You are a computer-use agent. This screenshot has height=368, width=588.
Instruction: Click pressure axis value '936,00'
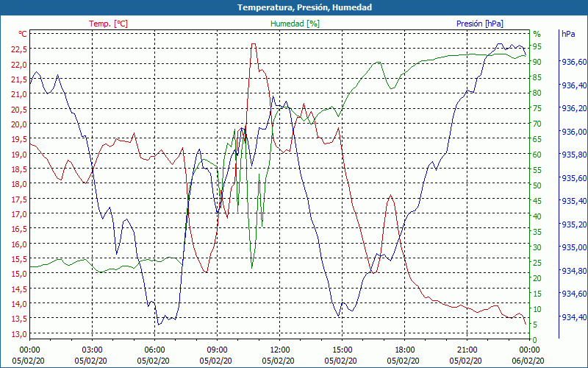574,132
